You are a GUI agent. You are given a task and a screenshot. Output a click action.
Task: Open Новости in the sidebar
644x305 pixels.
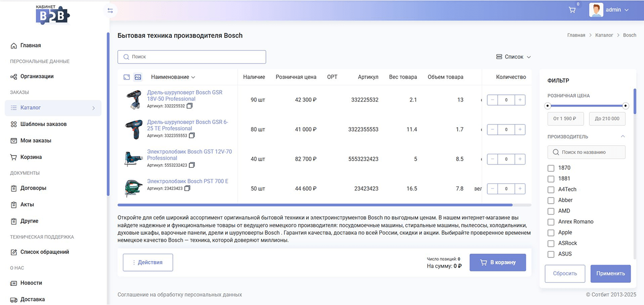(x=31, y=283)
